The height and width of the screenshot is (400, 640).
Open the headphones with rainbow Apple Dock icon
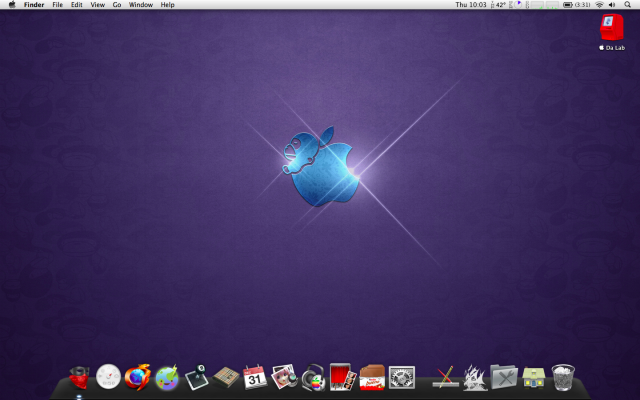coord(313,377)
